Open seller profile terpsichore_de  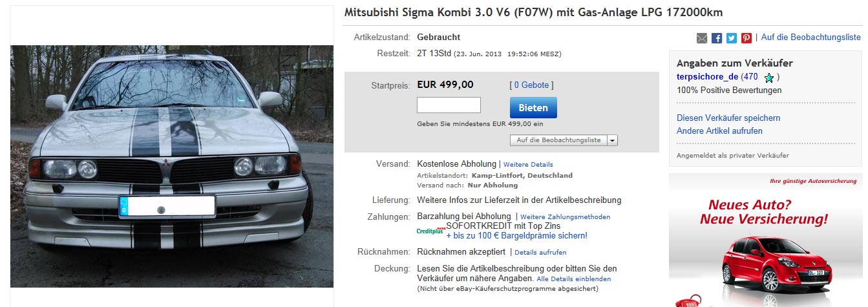coord(707,77)
